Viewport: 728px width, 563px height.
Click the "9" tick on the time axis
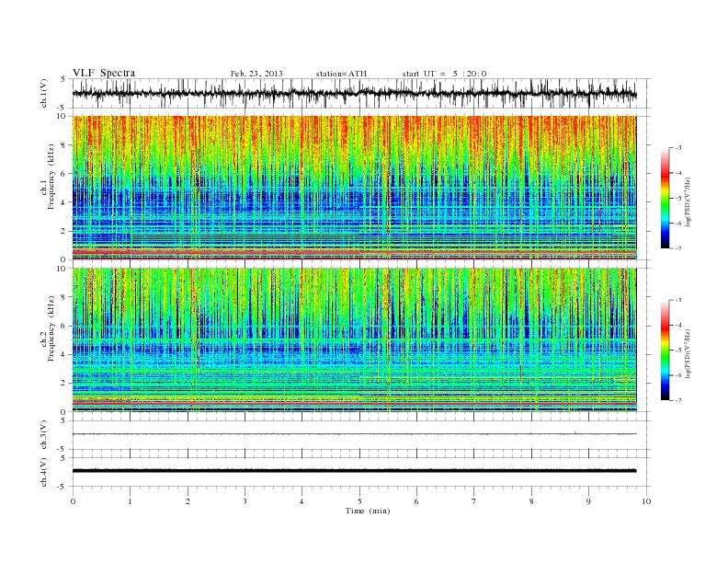588,501
